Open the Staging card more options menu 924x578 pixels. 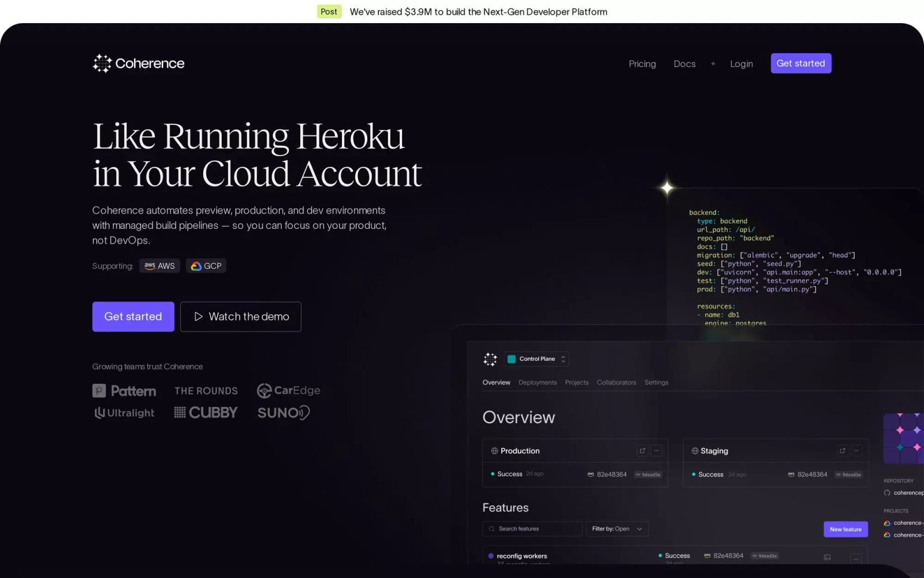(x=857, y=451)
